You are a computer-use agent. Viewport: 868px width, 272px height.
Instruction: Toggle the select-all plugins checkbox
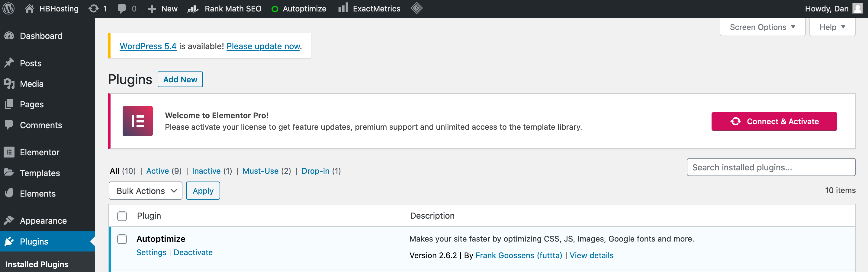[x=122, y=216]
